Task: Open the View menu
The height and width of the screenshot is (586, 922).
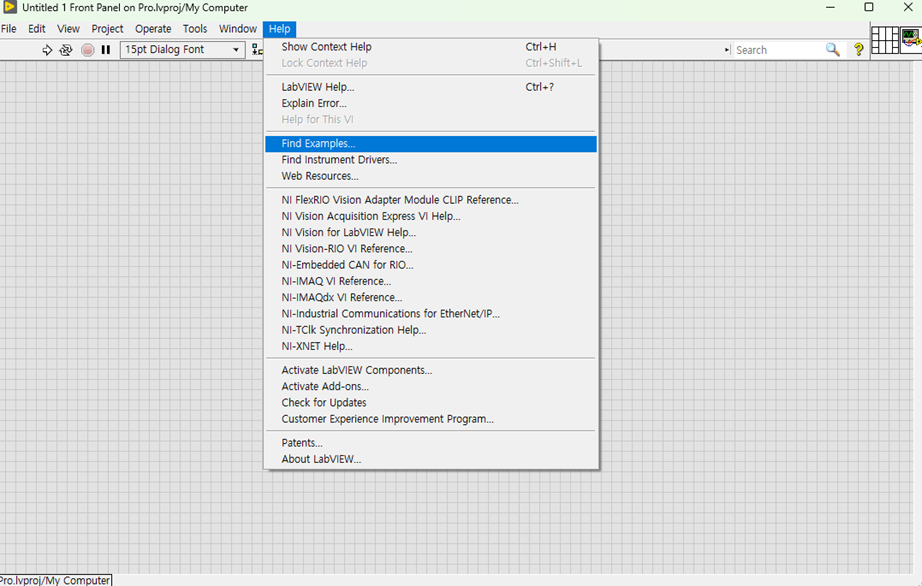Action: pos(68,29)
